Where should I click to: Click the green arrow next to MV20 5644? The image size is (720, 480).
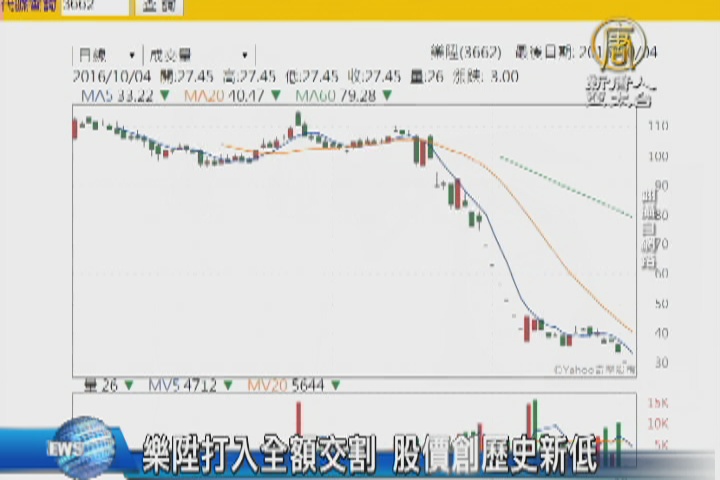336,382
